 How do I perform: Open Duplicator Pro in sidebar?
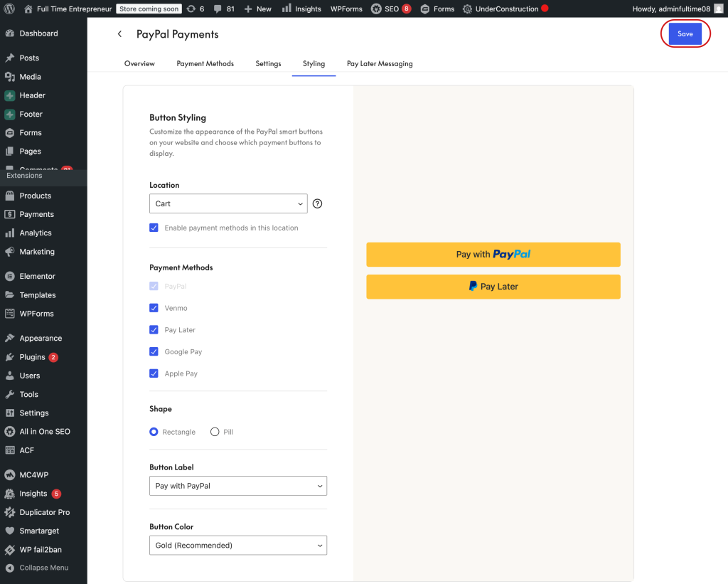[x=45, y=512]
